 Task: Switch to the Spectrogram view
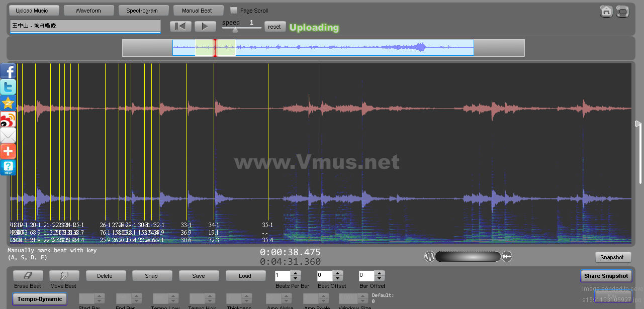(142, 11)
